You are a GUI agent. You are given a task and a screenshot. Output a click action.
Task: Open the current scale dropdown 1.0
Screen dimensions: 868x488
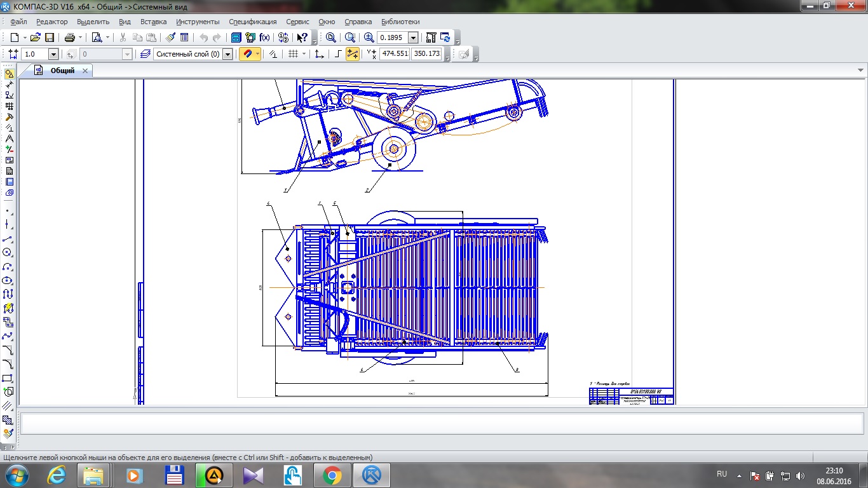point(53,55)
